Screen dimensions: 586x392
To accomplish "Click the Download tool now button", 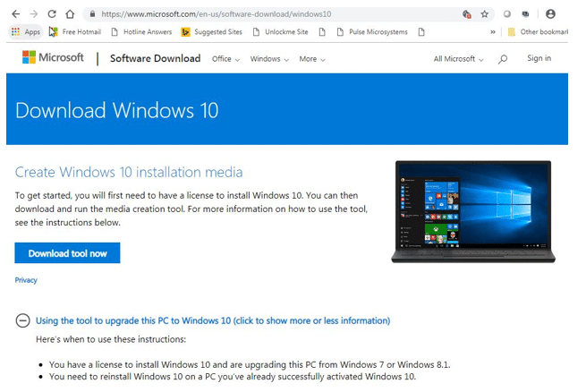I will coord(67,253).
